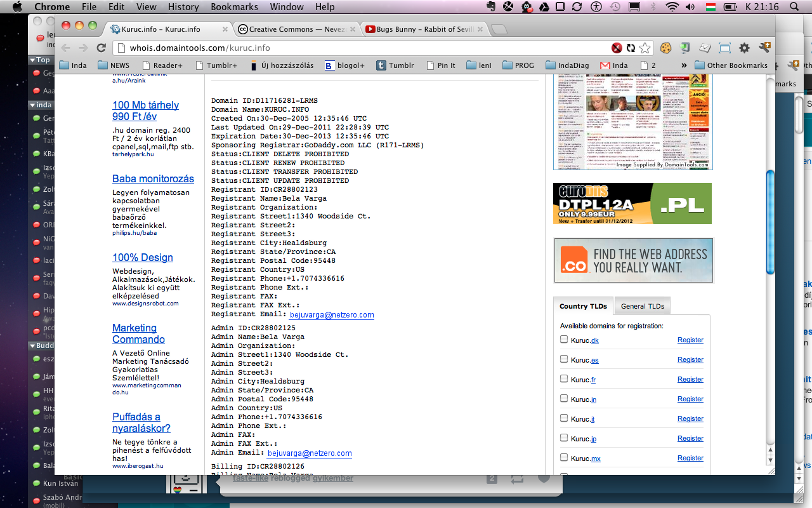Open the cookie extension icon
This screenshot has width=812, height=508.
(665, 48)
